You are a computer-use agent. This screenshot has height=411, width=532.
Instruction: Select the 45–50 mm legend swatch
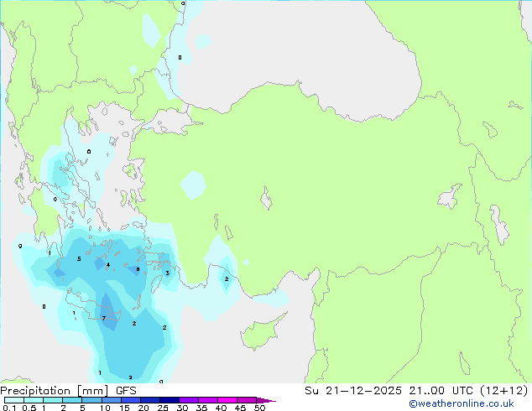pos(247,400)
